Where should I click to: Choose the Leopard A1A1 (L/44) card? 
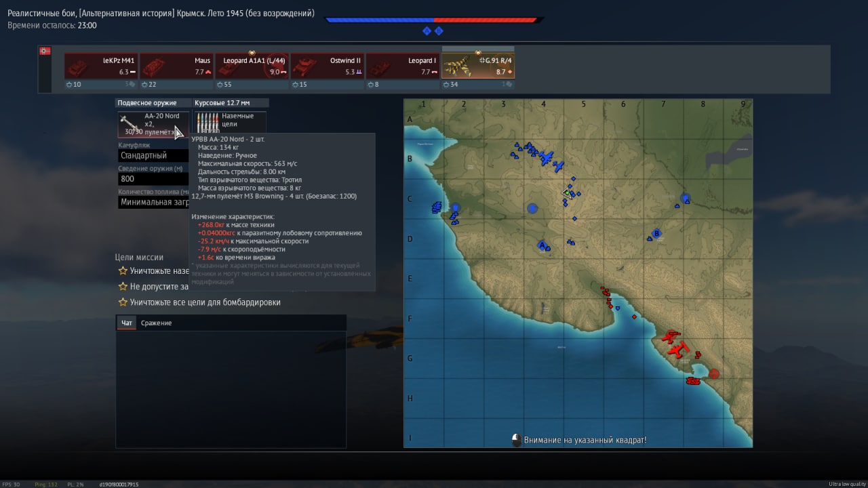tap(252, 66)
